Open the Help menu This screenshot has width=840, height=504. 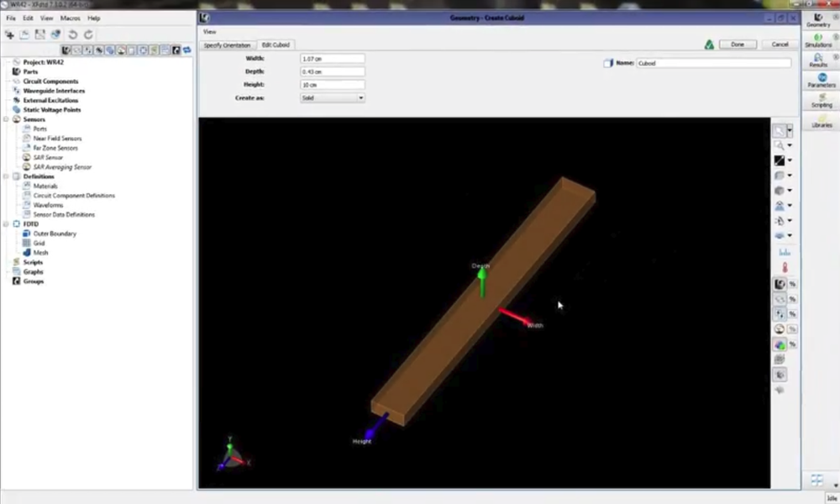[x=94, y=18]
